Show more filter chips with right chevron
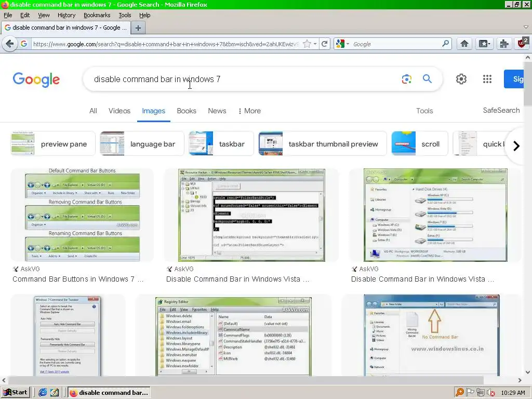The image size is (532, 399). pyautogui.click(x=516, y=146)
